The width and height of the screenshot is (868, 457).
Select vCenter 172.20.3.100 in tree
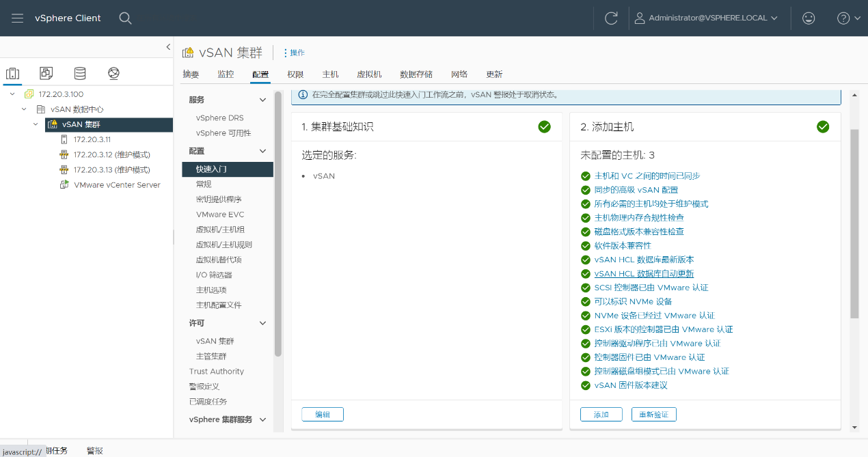point(61,94)
